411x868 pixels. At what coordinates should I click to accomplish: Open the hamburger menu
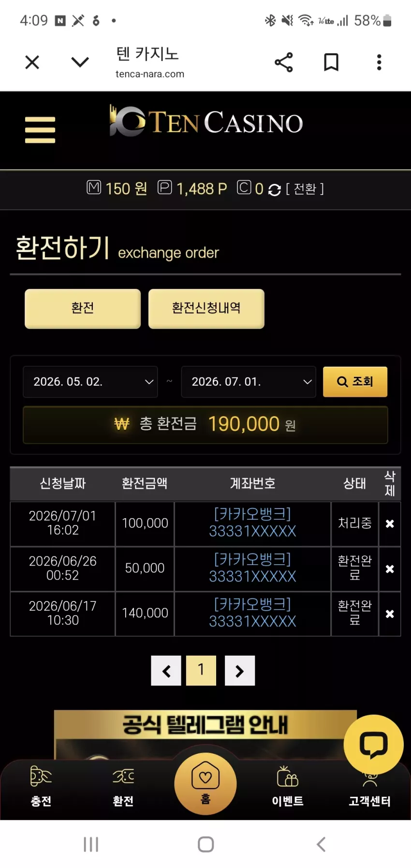click(x=40, y=130)
